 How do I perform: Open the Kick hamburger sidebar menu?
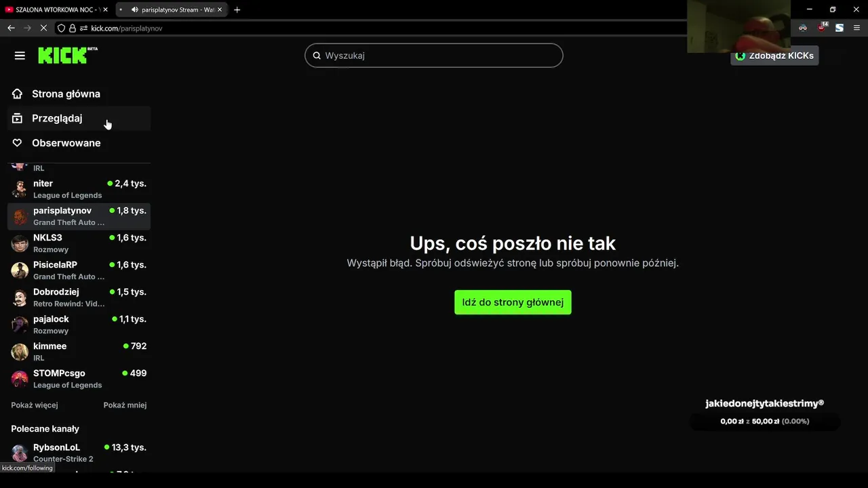pos(20,56)
